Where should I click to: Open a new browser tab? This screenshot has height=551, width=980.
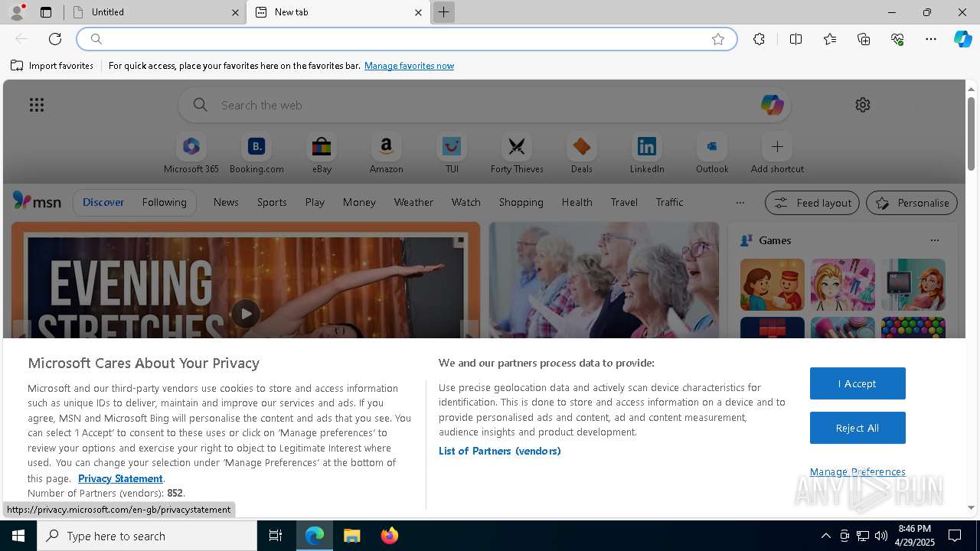point(443,12)
